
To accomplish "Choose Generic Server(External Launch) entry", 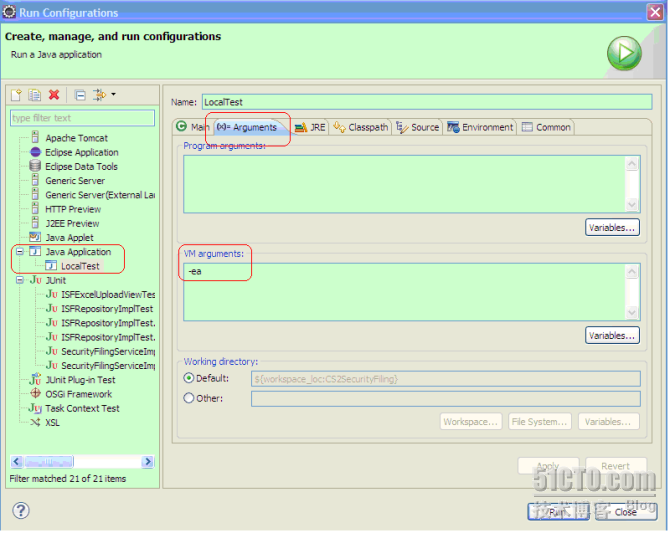I will (100, 195).
